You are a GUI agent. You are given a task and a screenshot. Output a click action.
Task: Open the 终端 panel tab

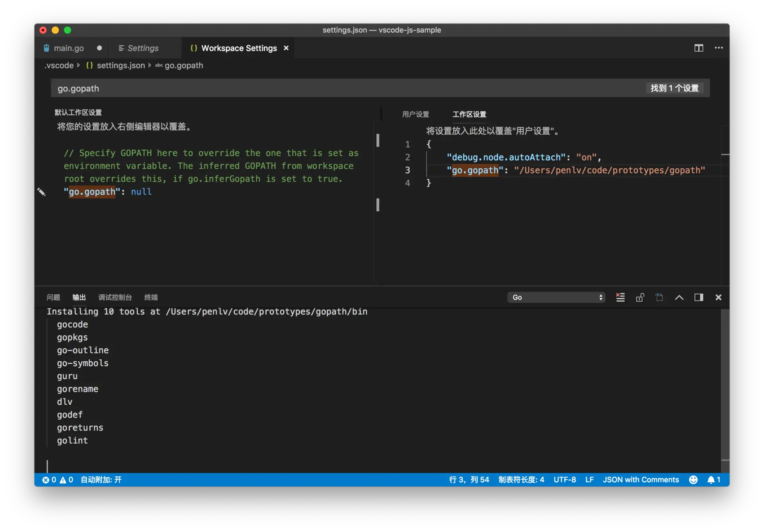click(x=151, y=297)
